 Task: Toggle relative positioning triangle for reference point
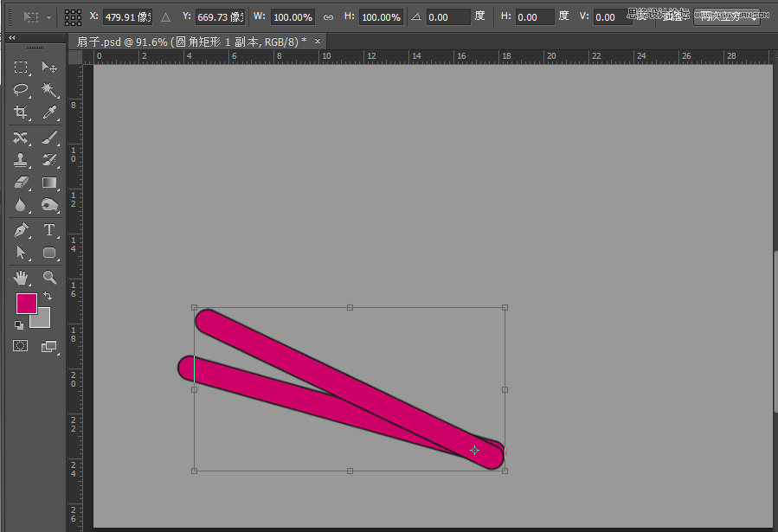tap(165, 17)
